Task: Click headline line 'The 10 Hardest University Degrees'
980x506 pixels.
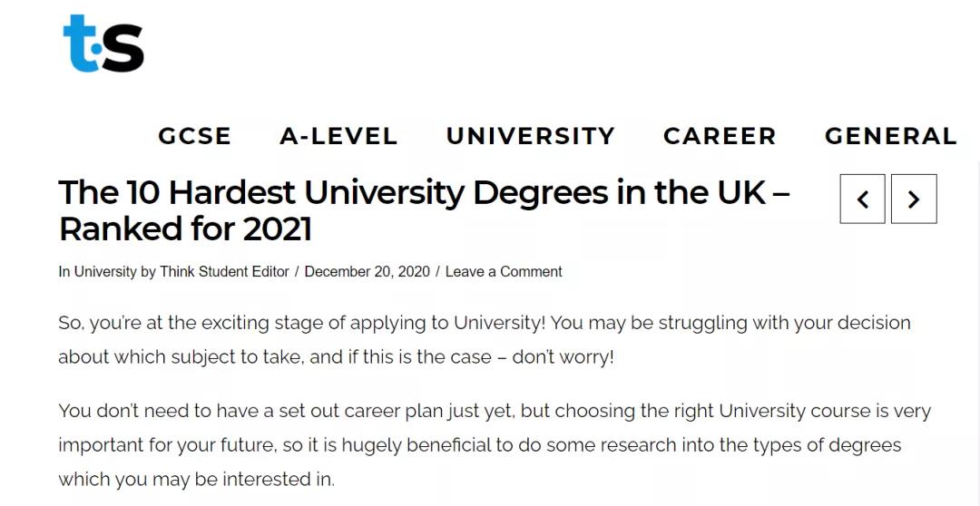Action: tap(424, 193)
